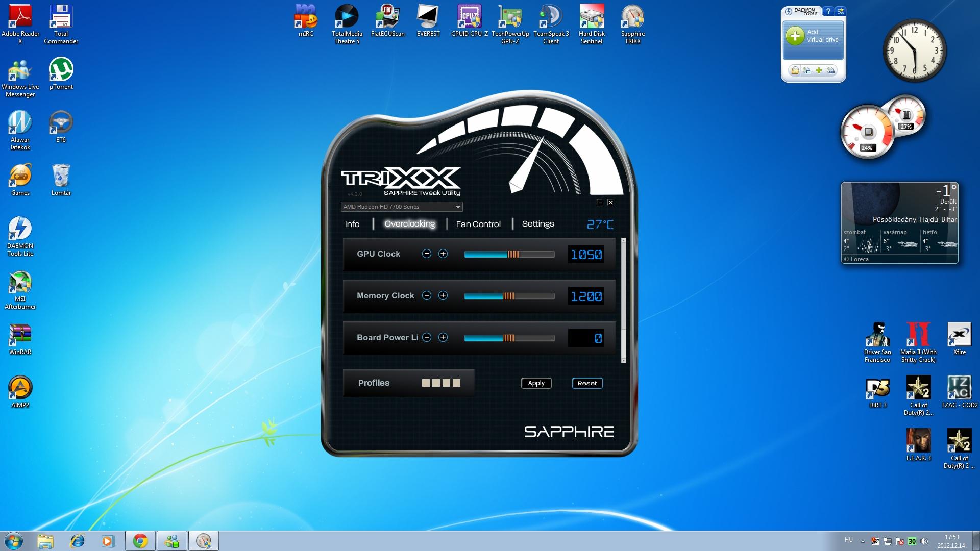
Task: Click the HU language indicator
Action: (x=848, y=540)
